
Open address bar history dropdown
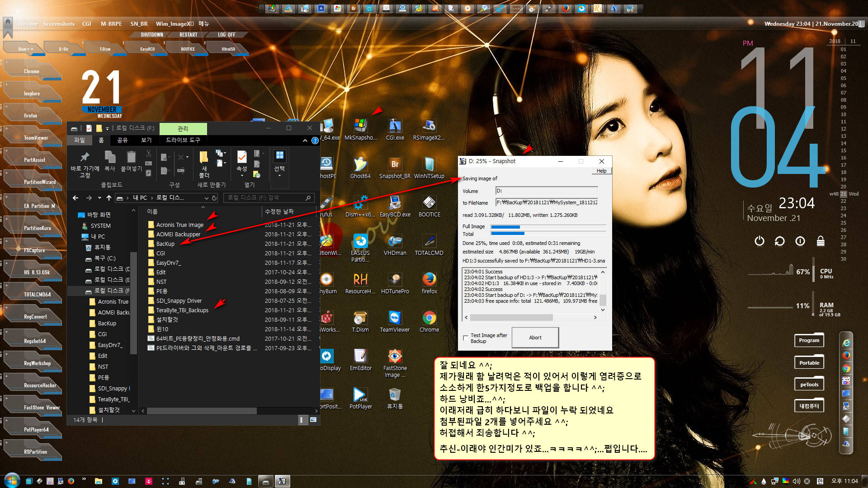206,198
